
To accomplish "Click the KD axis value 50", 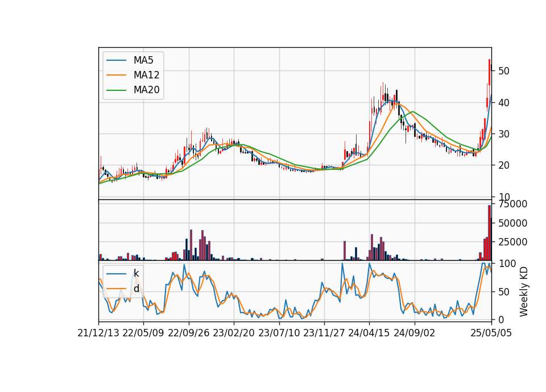I will [x=504, y=292].
